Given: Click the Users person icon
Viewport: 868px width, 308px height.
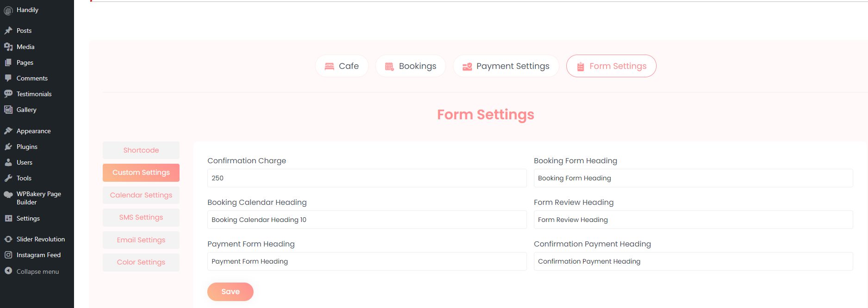Looking at the screenshot, I should click(x=8, y=162).
